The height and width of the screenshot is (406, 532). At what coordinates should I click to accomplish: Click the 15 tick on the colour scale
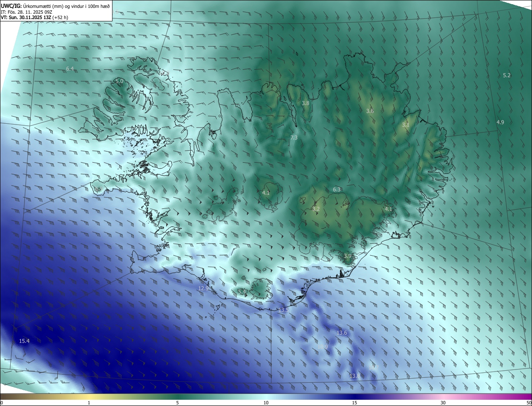click(355, 403)
